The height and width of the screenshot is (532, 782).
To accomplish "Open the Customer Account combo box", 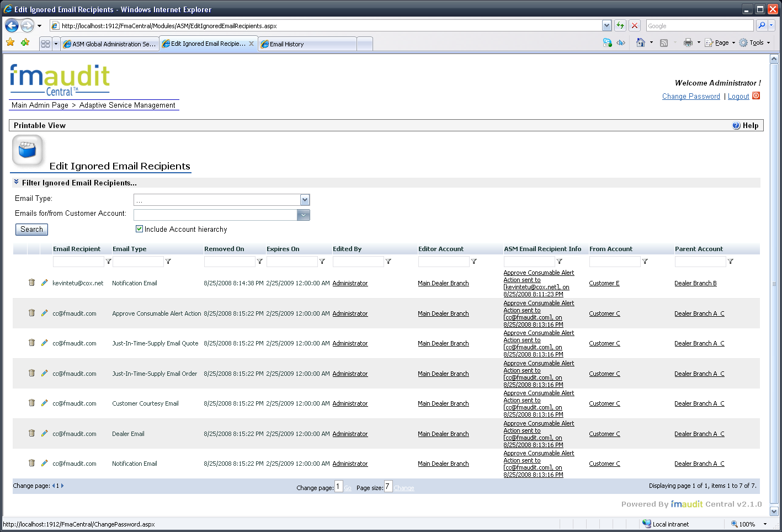I will (304, 215).
